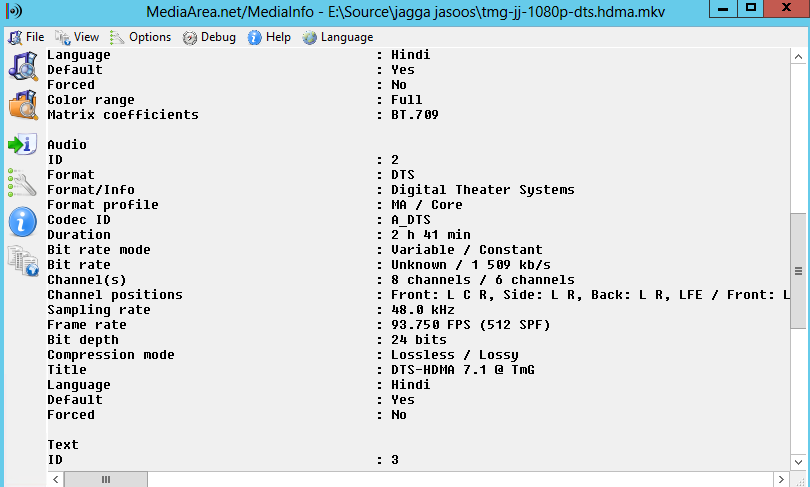Open Preferences via the wrench sidebar icon

(x=22, y=183)
